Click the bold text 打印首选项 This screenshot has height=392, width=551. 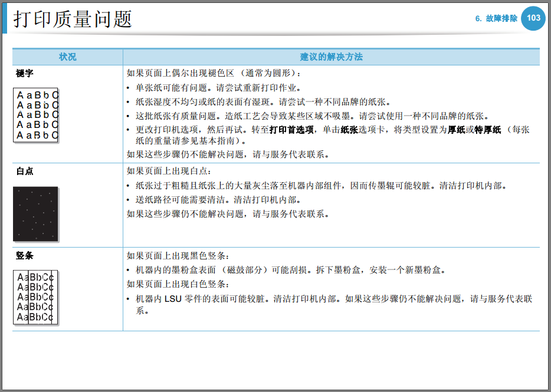coord(291,130)
